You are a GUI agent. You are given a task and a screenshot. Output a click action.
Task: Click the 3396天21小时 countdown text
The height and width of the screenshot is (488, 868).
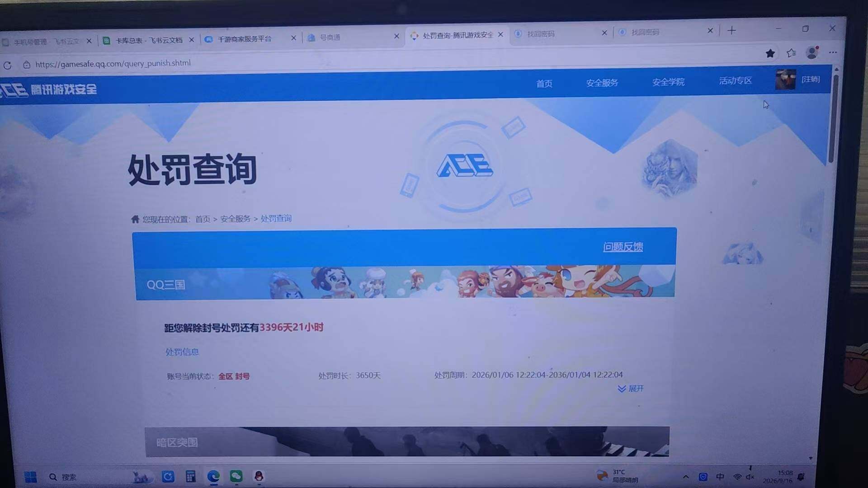[291, 327]
